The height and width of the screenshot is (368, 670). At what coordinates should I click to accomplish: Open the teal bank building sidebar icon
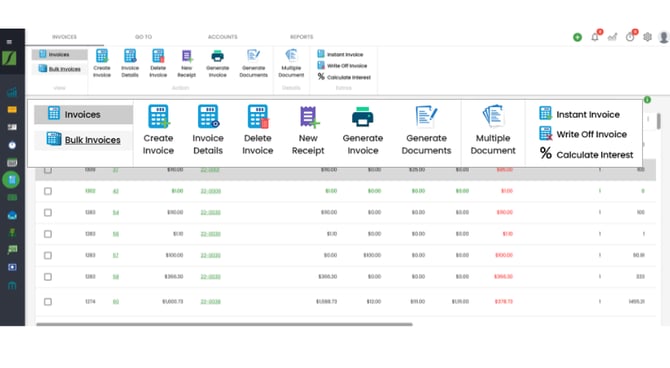pos(12,285)
